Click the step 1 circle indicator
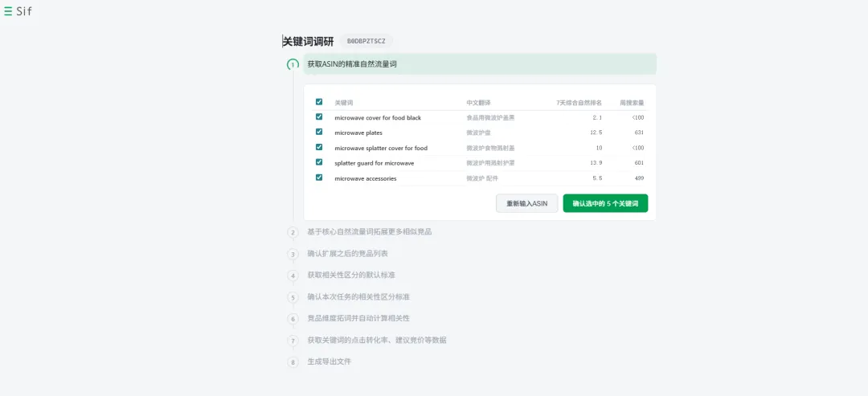The image size is (868, 396). click(293, 64)
